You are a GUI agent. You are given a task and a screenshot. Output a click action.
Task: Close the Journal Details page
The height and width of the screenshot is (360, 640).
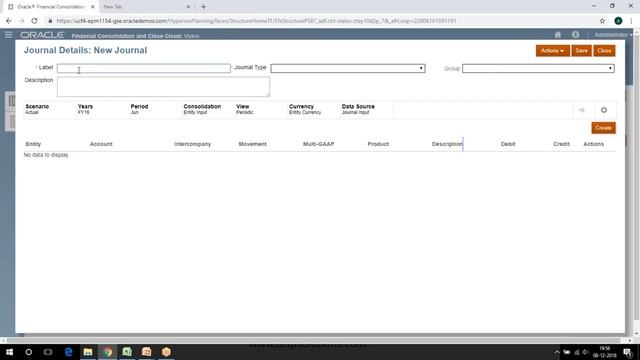(604, 51)
